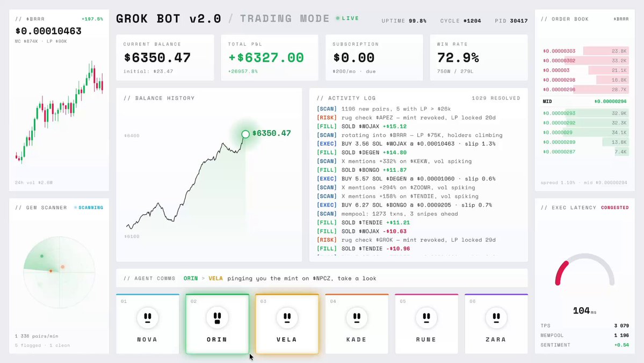Viewport: 644px width, 363px height.
Task: Click the SOLD $TENDIE -$10.96 entry
Action: [364, 249]
